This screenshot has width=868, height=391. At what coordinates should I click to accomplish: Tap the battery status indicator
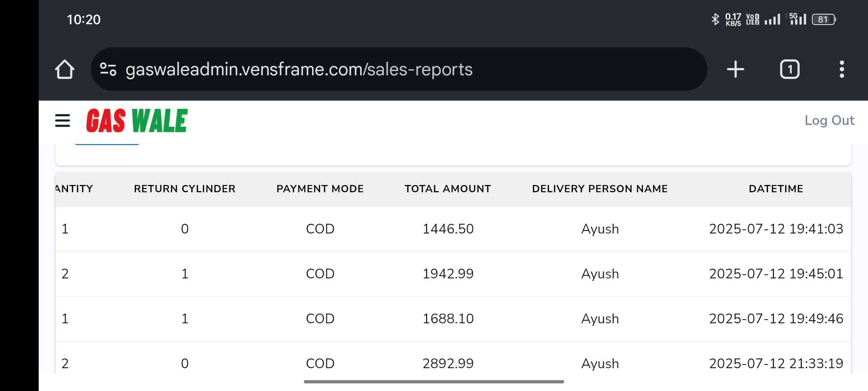pos(823,20)
